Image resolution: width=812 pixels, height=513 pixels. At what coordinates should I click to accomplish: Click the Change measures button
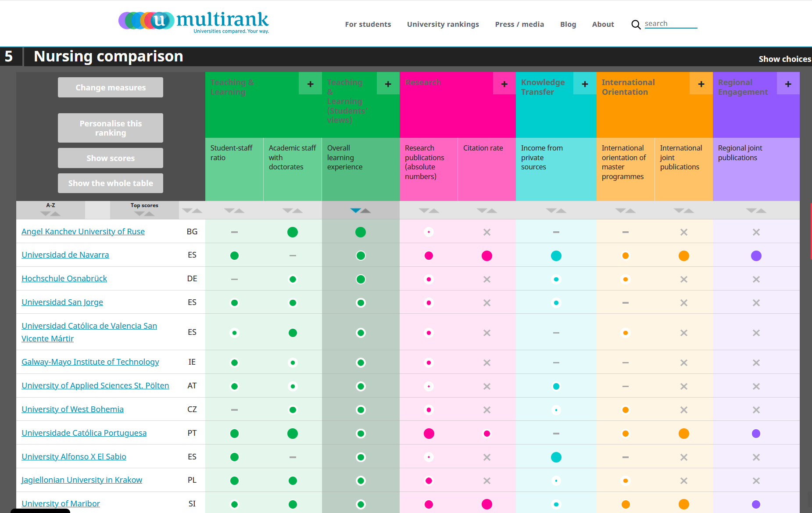coord(111,87)
